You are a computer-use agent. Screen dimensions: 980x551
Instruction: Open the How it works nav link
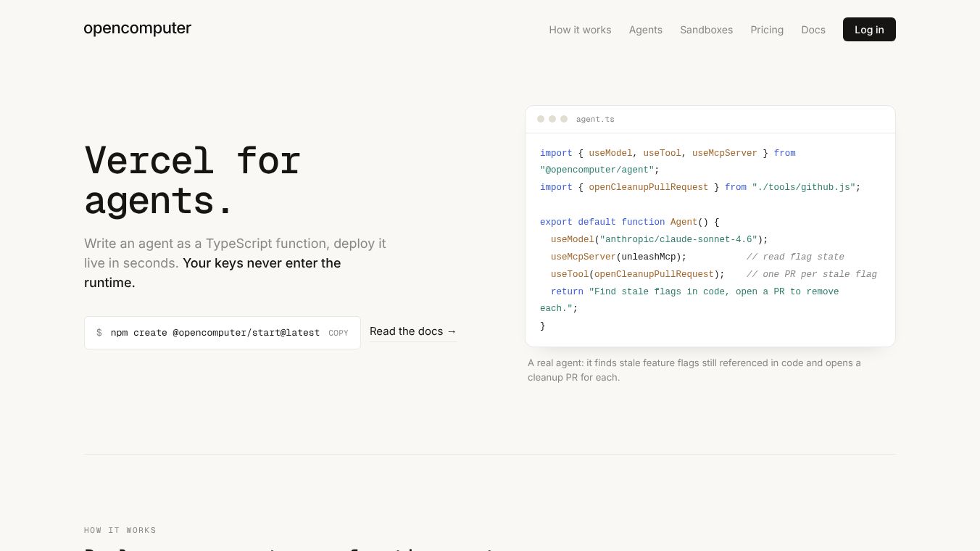tap(580, 30)
